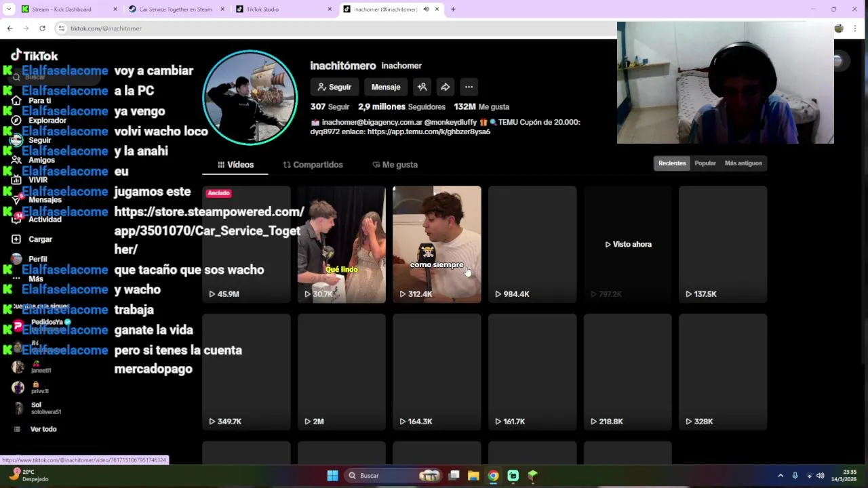This screenshot has height=488, width=868.
Task: Open the Windows Start menu
Action: click(x=332, y=476)
